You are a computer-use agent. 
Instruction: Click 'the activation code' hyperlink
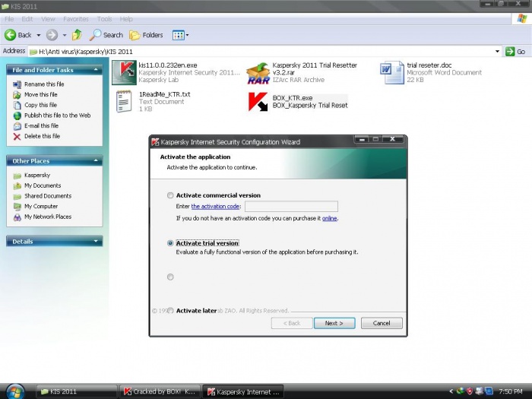(215, 206)
